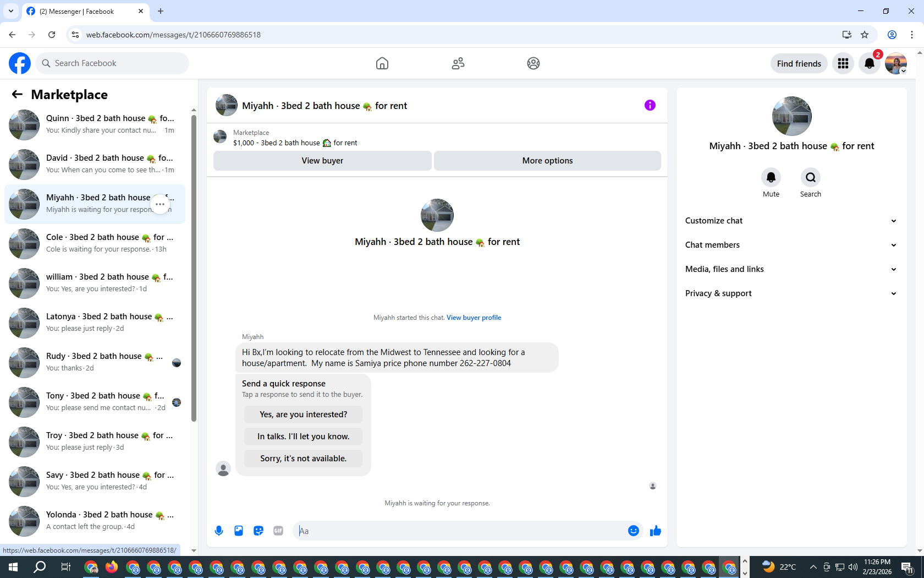Image resolution: width=924 pixels, height=578 pixels.
Task: Open Windows taskbar search
Action: (40, 567)
